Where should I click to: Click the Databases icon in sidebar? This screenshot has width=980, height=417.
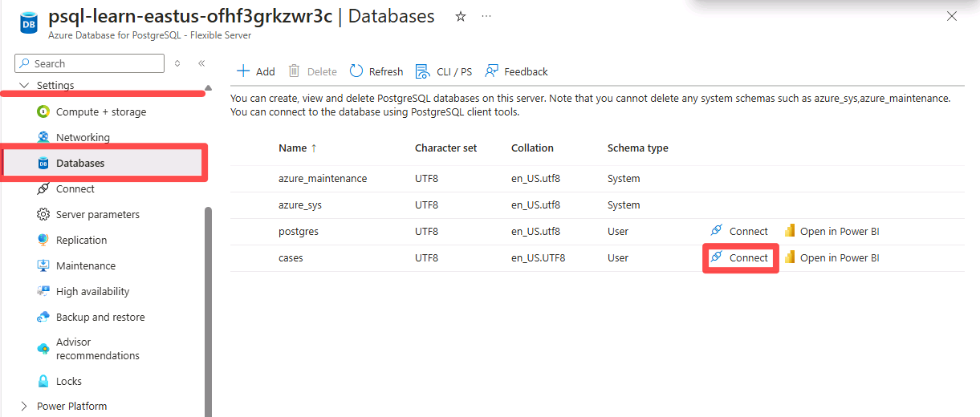click(43, 163)
